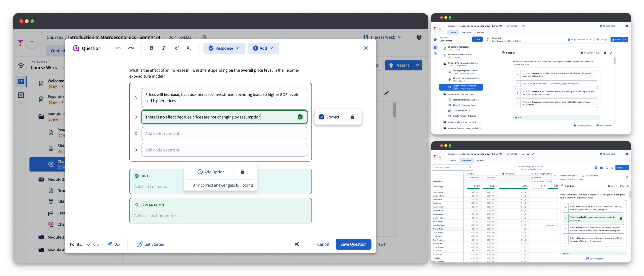Delete question via trash in top-right window
The image size is (644, 276).
click(x=605, y=53)
